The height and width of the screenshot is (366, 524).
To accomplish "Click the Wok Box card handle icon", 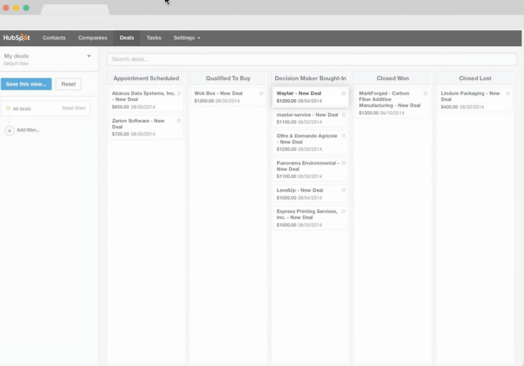I will pyautogui.click(x=261, y=94).
